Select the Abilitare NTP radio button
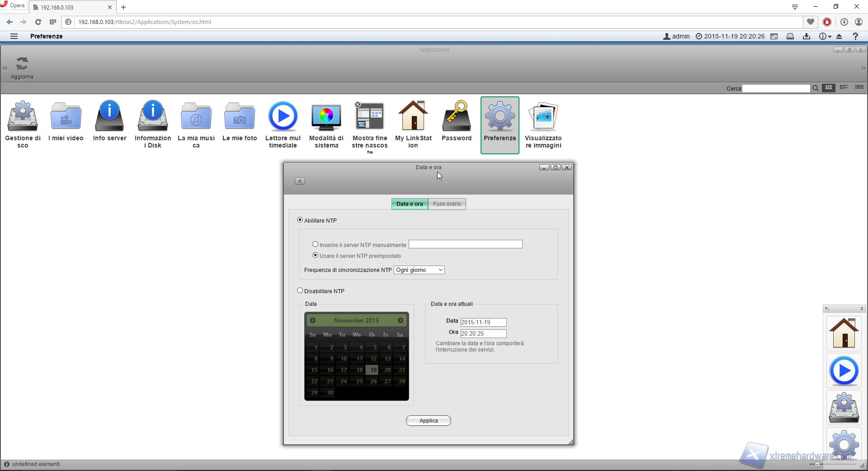Image resolution: width=868 pixels, height=471 pixels. (x=300, y=220)
